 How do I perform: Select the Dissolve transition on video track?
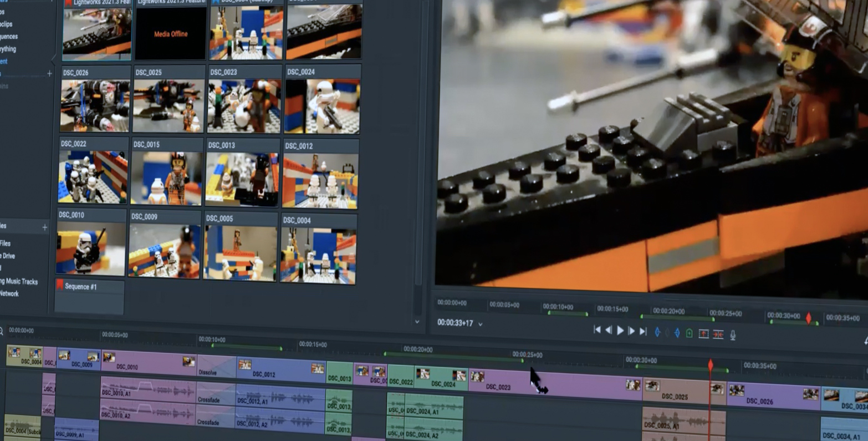(217, 367)
